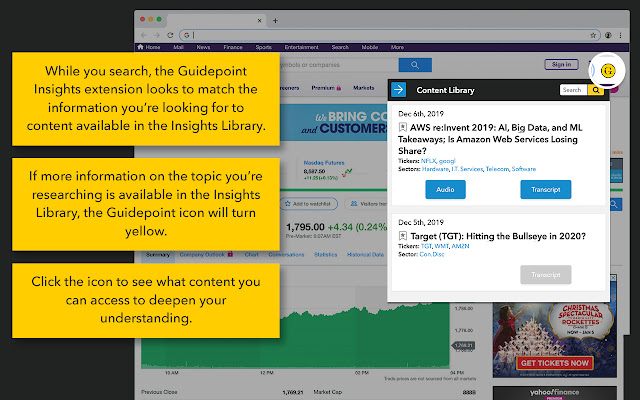Click the Sign in button
The height and width of the screenshot is (400, 640).
point(562,64)
